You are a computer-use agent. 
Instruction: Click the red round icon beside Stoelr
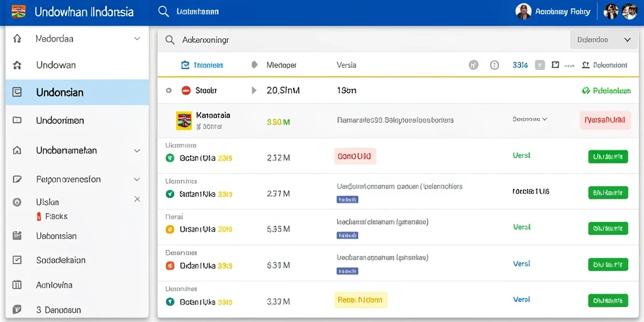tap(186, 91)
